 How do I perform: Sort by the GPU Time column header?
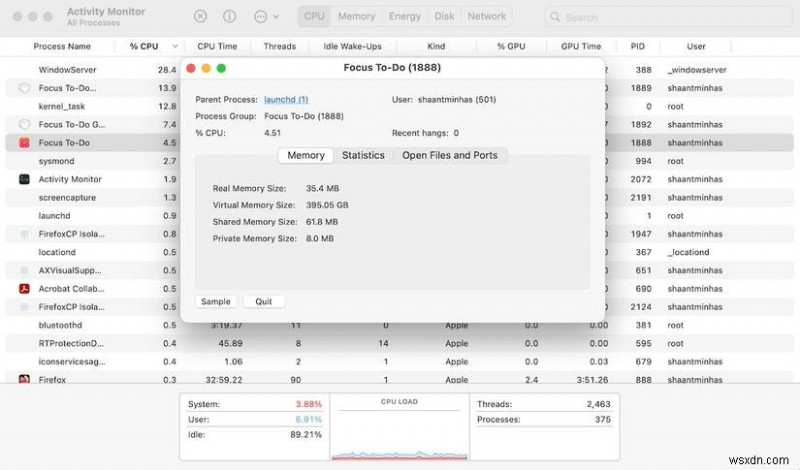581,46
